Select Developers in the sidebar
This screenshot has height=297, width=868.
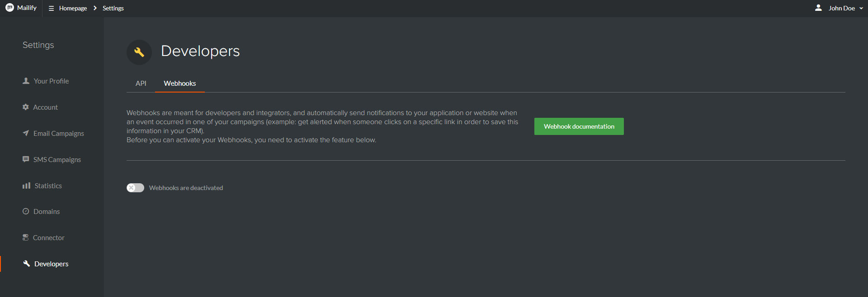tap(51, 264)
